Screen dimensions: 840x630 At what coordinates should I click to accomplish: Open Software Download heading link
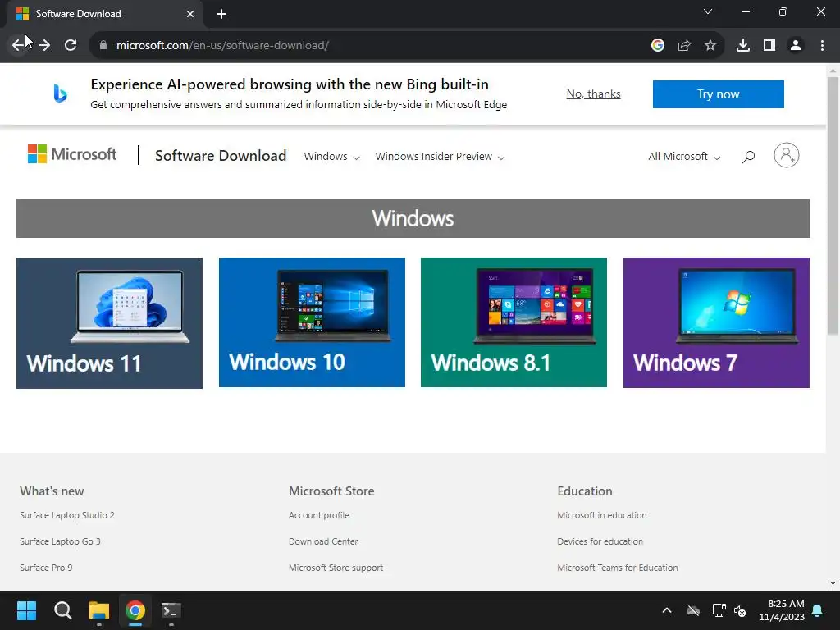pyautogui.click(x=221, y=155)
